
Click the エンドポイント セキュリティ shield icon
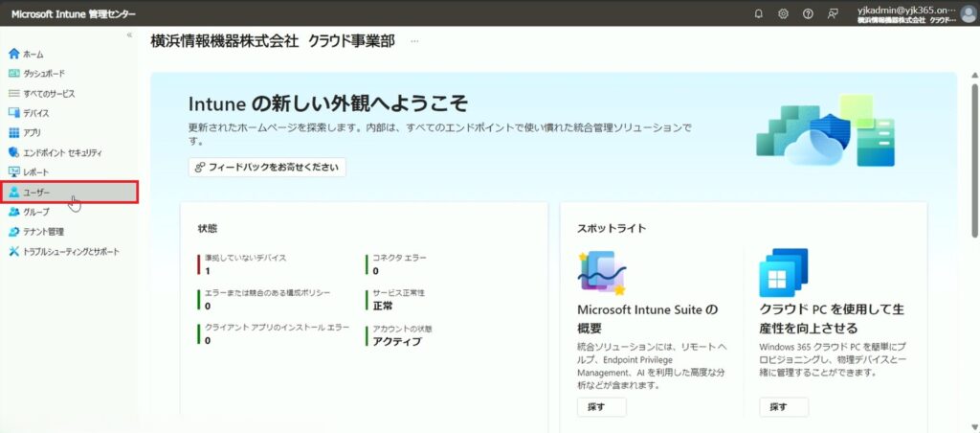[x=13, y=152]
